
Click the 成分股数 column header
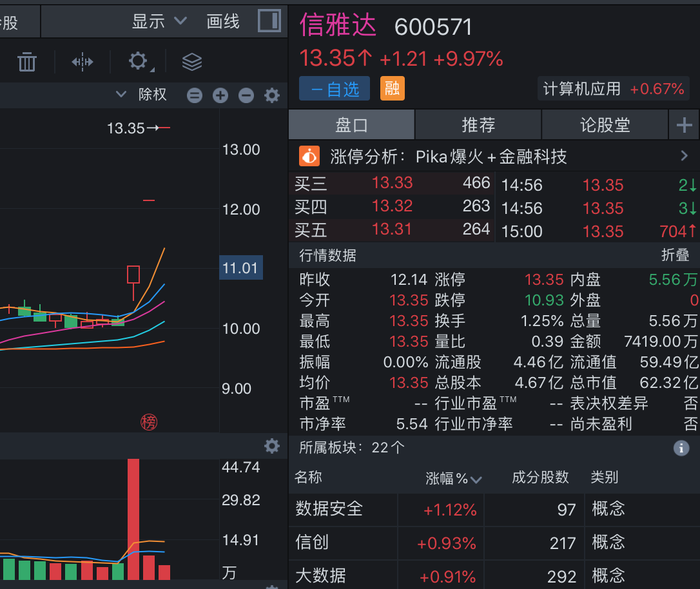540,478
